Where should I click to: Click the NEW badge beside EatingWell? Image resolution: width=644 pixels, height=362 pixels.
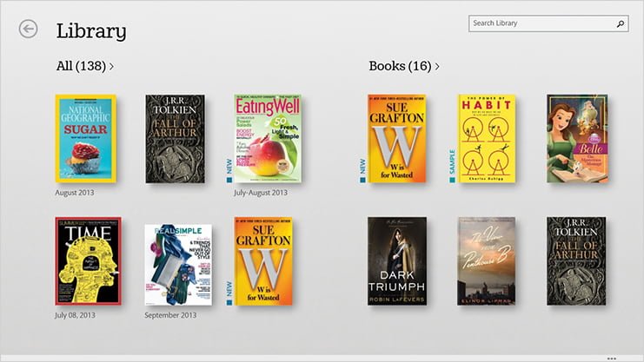coord(229,170)
